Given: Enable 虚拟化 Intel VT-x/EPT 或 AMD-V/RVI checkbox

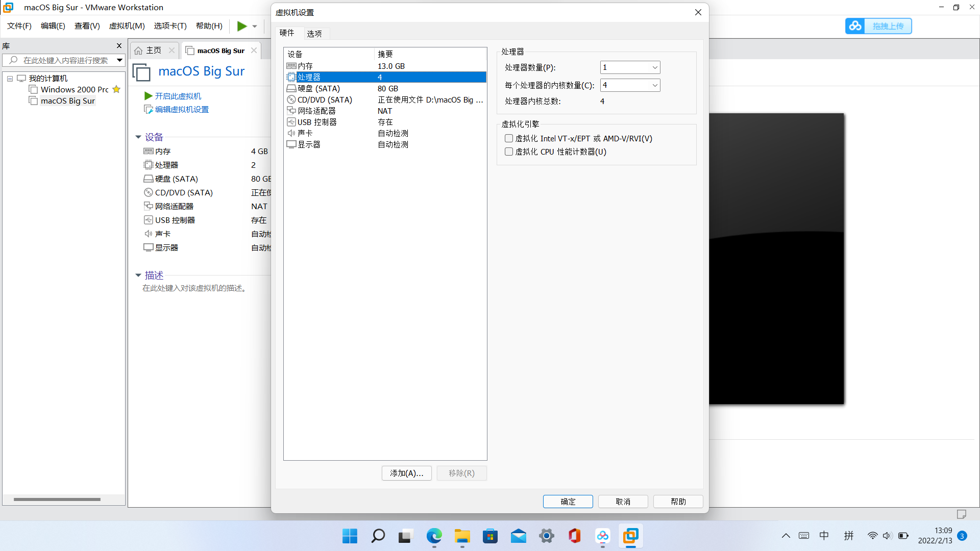Looking at the screenshot, I should (508, 138).
